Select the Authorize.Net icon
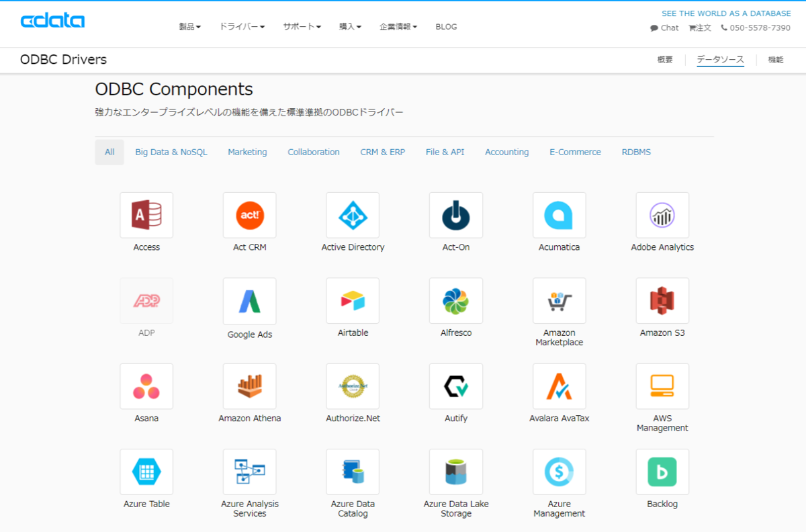 point(353,386)
